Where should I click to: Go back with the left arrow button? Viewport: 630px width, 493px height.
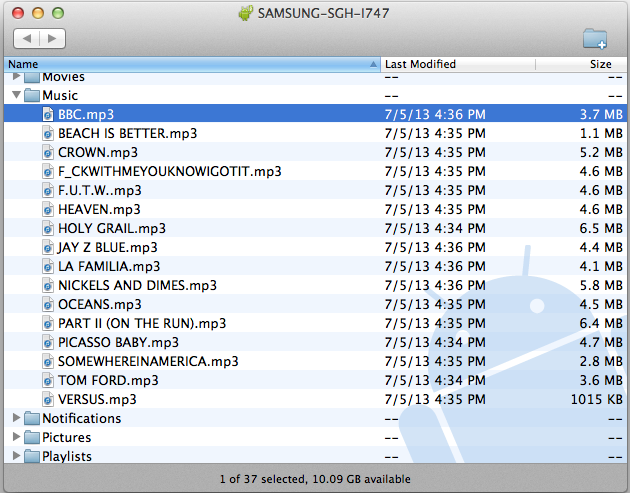(27, 39)
